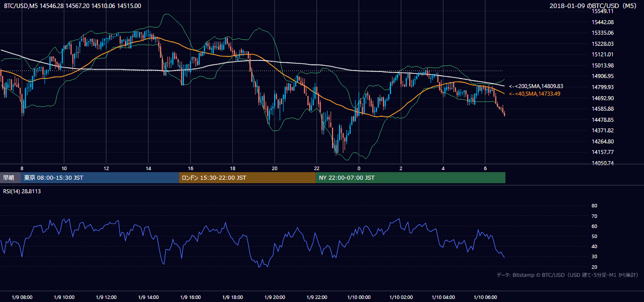Click price axis label 15442.08
The width and height of the screenshot is (644, 302).
[x=603, y=22]
